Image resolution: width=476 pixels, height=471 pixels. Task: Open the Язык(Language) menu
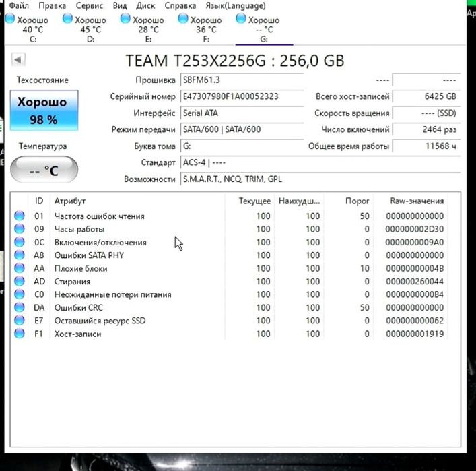[235, 5]
